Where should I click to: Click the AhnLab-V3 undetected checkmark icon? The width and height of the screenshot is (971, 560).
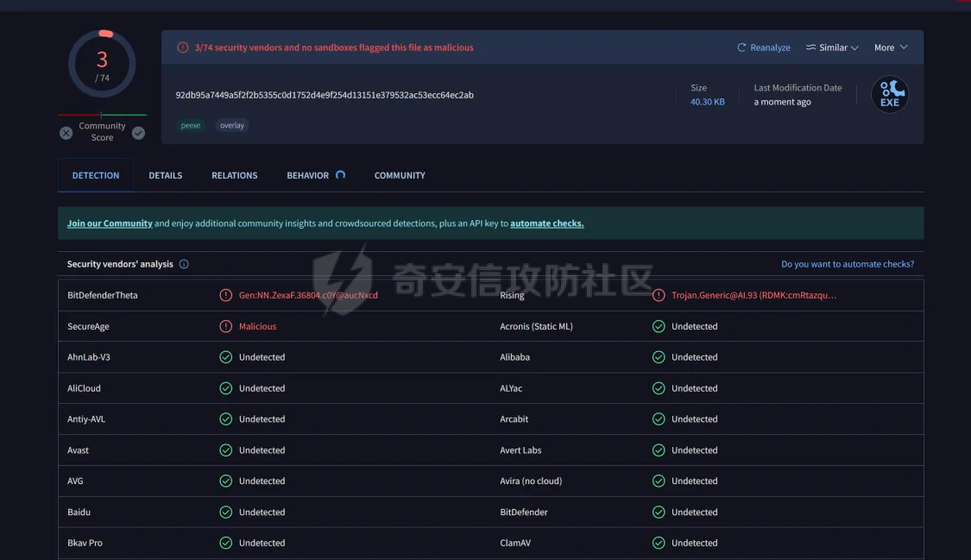tap(225, 357)
